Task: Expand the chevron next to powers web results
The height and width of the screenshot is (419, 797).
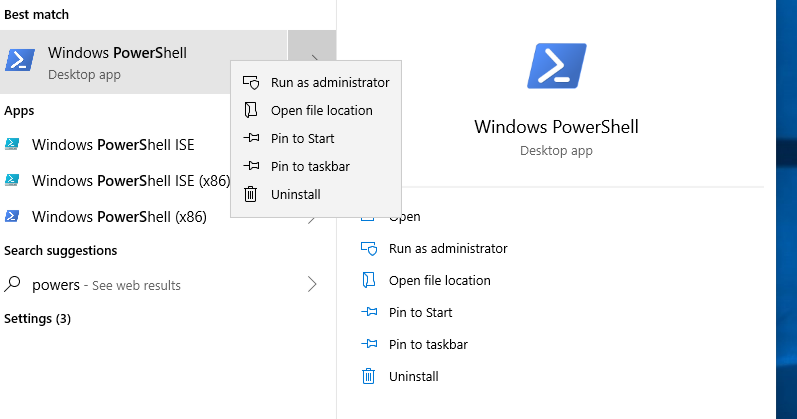Action: tap(312, 285)
